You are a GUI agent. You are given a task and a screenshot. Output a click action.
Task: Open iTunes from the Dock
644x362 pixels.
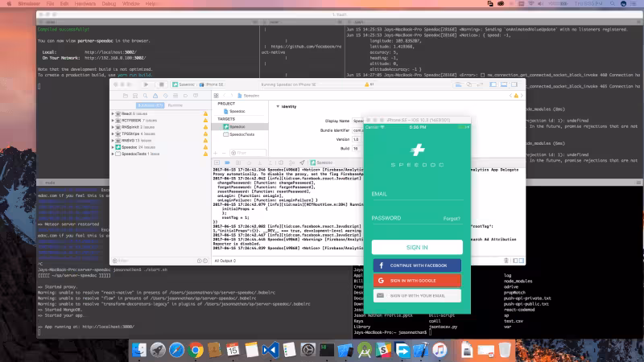click(x=440, y=351)
